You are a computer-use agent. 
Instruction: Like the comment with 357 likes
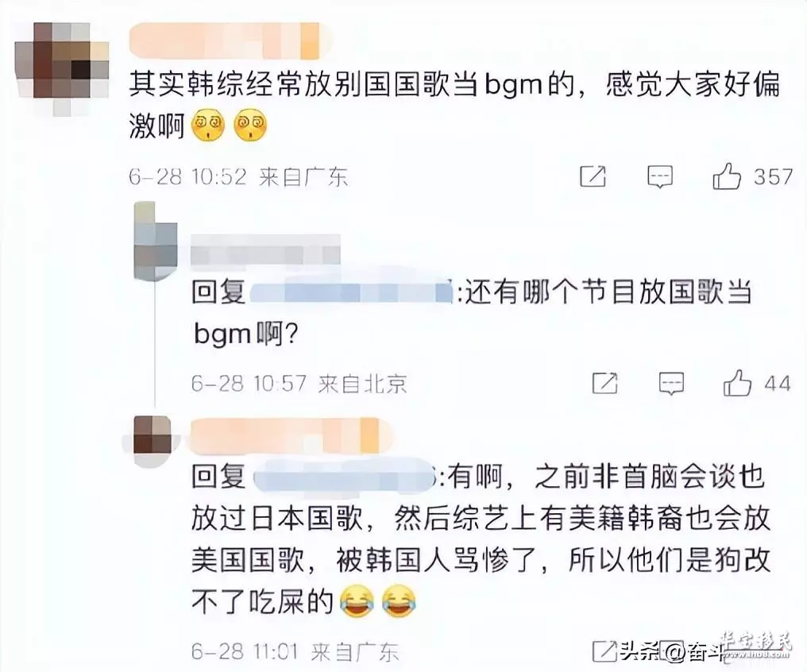[727, 176]
